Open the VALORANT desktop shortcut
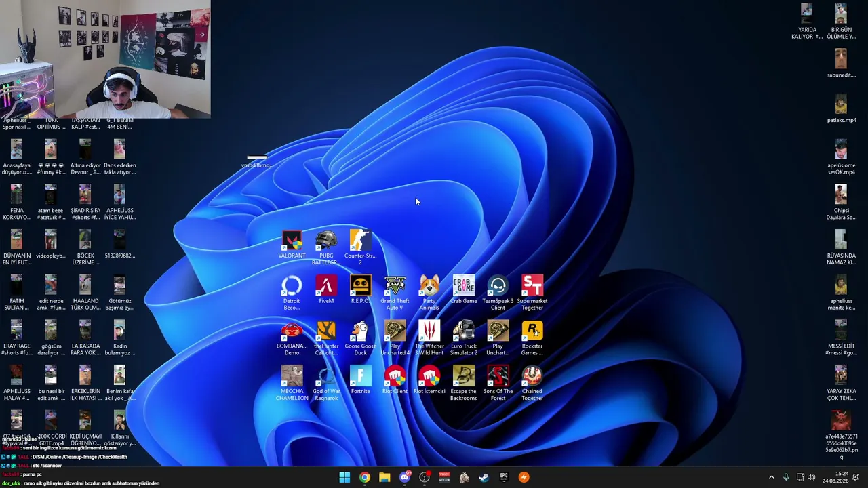 pos(292,244)
